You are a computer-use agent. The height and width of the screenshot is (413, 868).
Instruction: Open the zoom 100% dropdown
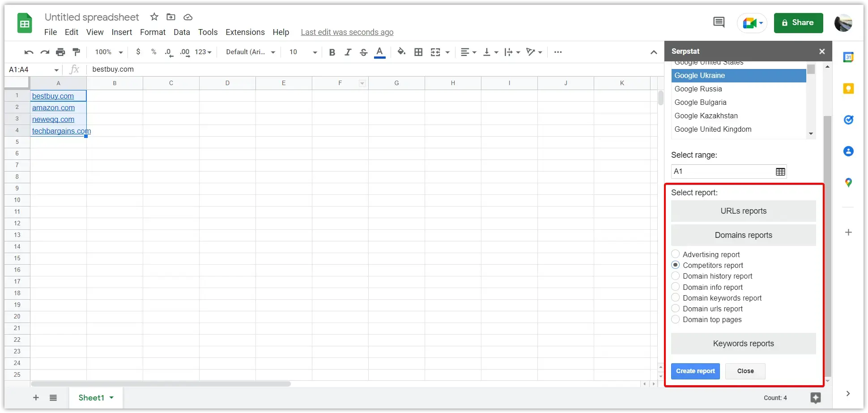(109, 52)
